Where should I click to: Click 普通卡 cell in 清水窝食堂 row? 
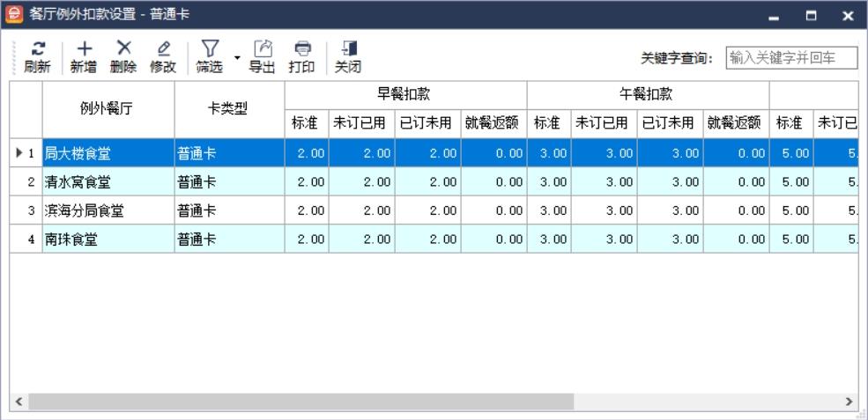tap(230, 182)
